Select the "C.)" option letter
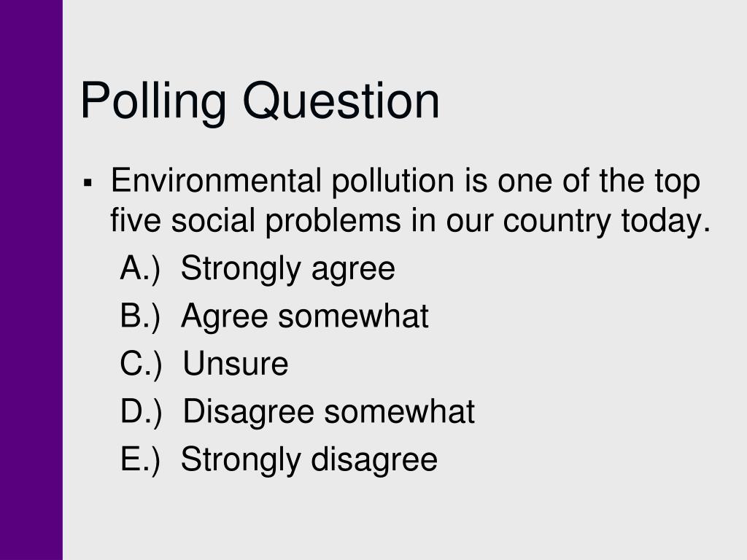The width and height of the screenshot is (747, 560). (141, 365)
